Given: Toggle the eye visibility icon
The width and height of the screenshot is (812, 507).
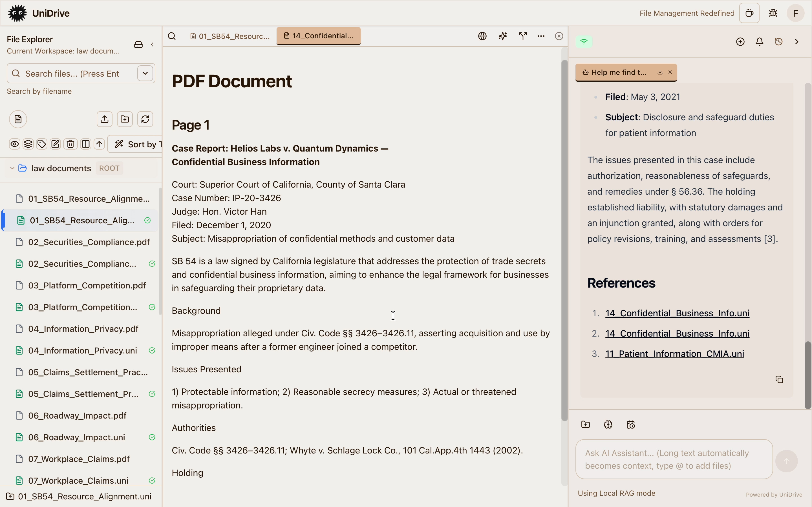Looking at the screenshot, I should pos(14,144).
